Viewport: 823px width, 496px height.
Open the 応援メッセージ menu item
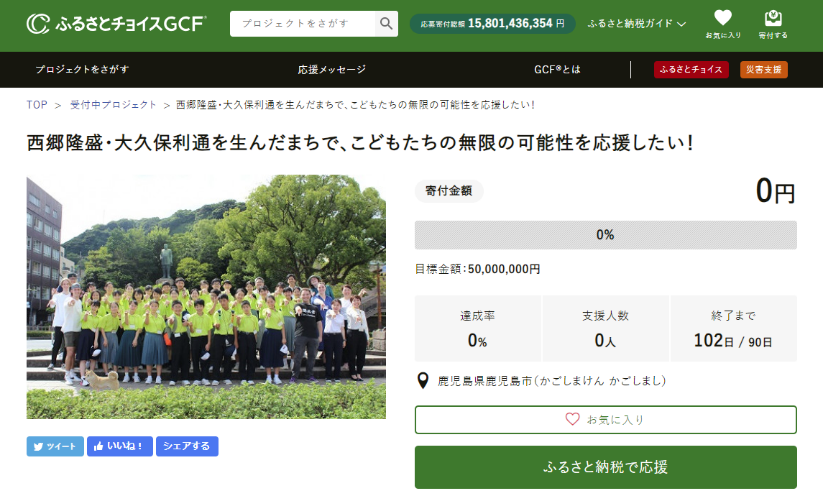tap(332, 70)
